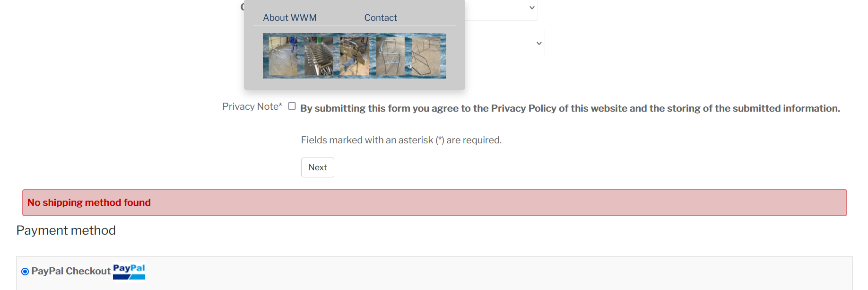Click the third banner photo with the blue rag
868x290 pixels.
pos(354,56)
